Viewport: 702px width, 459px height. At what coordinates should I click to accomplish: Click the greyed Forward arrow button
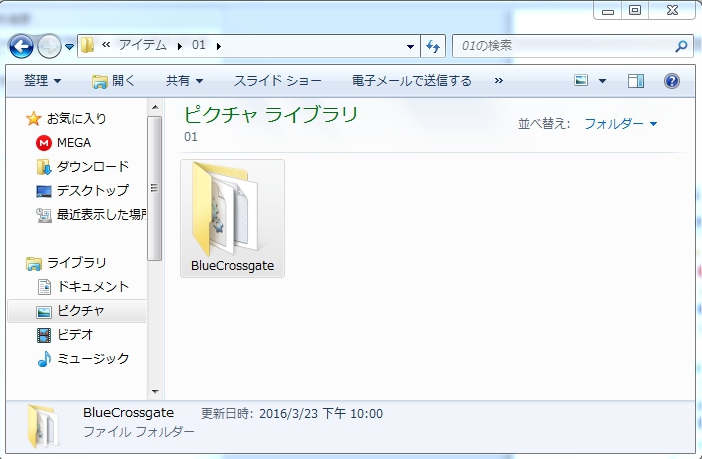click(49, 46)
